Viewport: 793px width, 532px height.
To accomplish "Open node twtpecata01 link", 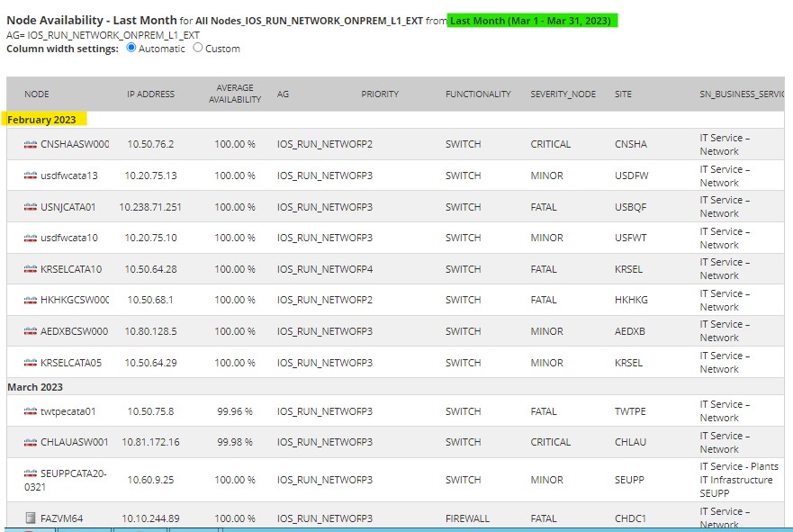I will tap(68, 411).
